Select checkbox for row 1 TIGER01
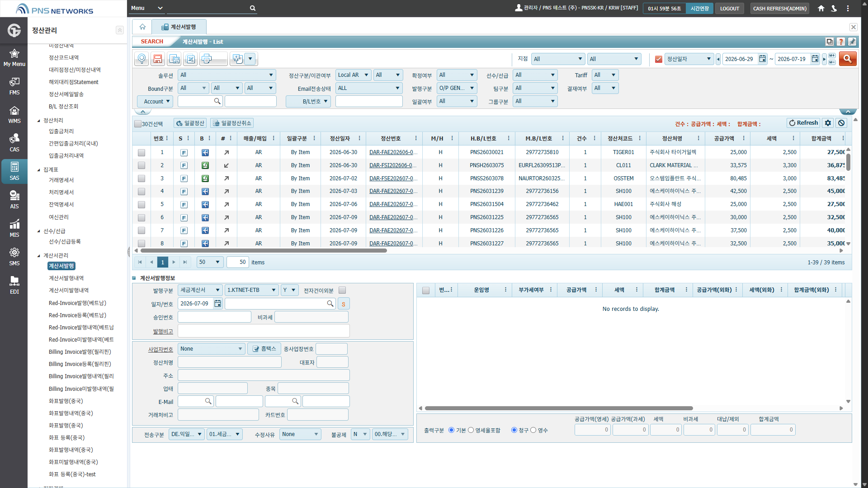This screenshot has height=488, width=868. (142, 153)
